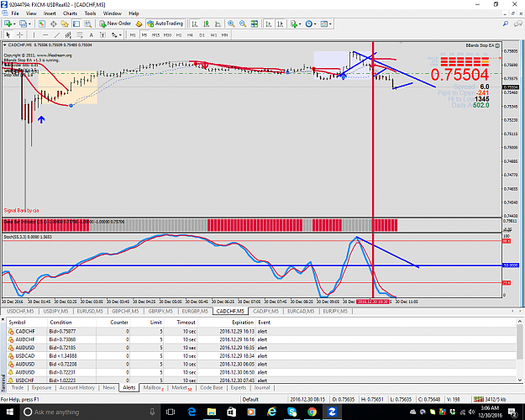Screen dimensions: 525x420
Task: Toggle the Terminal panel toolbar icon
Action: pos(76,24)
